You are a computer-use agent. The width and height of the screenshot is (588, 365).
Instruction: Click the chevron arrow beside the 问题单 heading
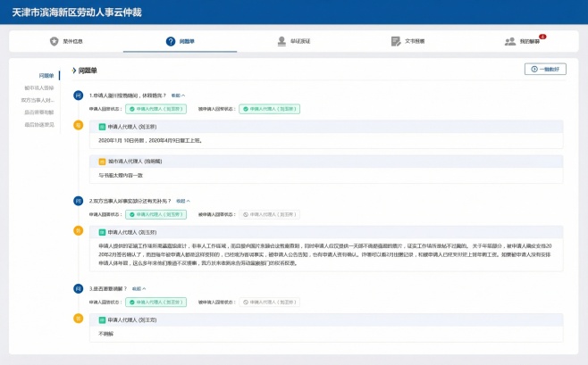[74, 71]
